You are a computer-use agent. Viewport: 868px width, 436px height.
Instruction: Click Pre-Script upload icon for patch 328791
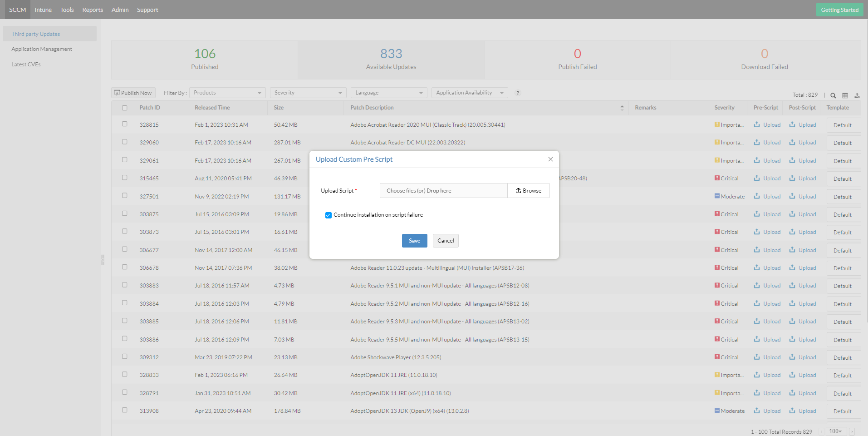coord(757,393)
